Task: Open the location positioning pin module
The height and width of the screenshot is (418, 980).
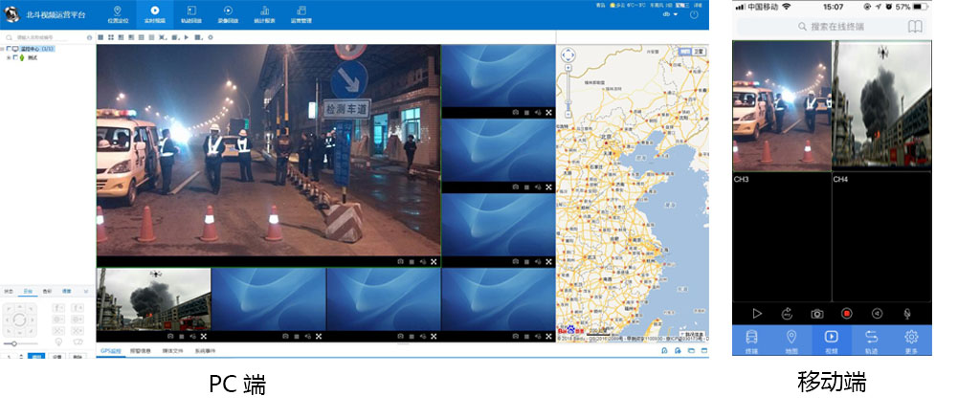Action: coord(118,13)
